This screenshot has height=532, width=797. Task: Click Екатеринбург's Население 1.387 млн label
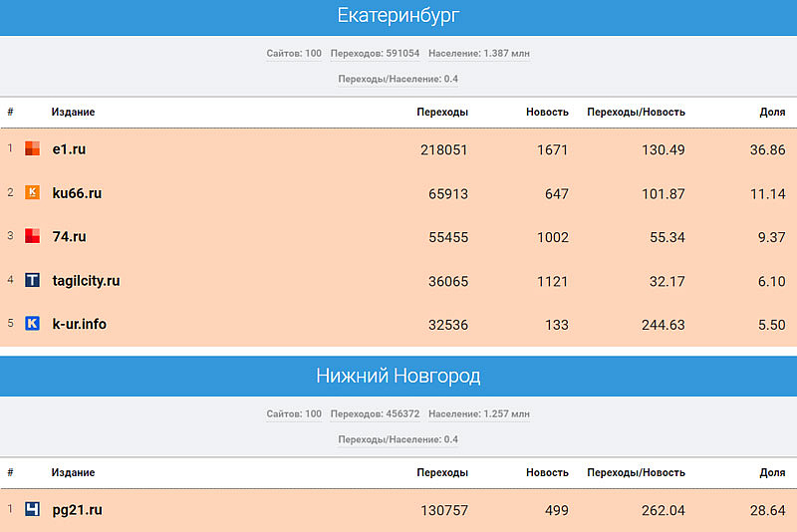pos(479,53)
